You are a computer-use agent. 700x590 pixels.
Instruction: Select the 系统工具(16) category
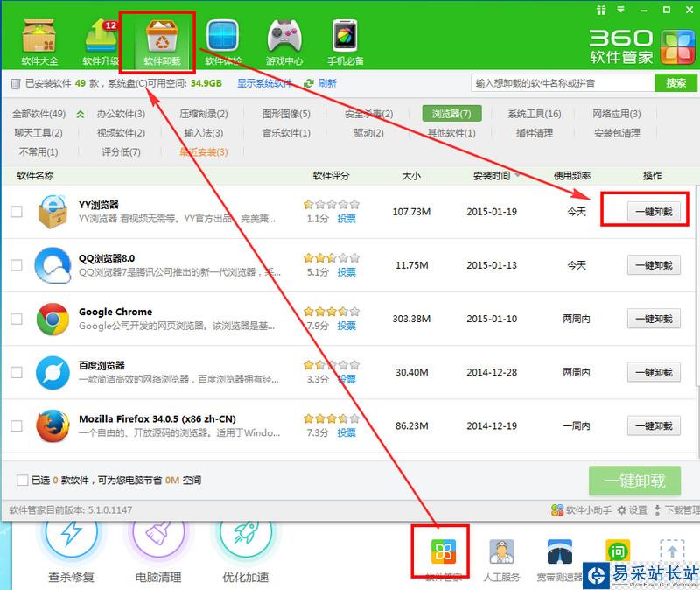coord(535,114)
